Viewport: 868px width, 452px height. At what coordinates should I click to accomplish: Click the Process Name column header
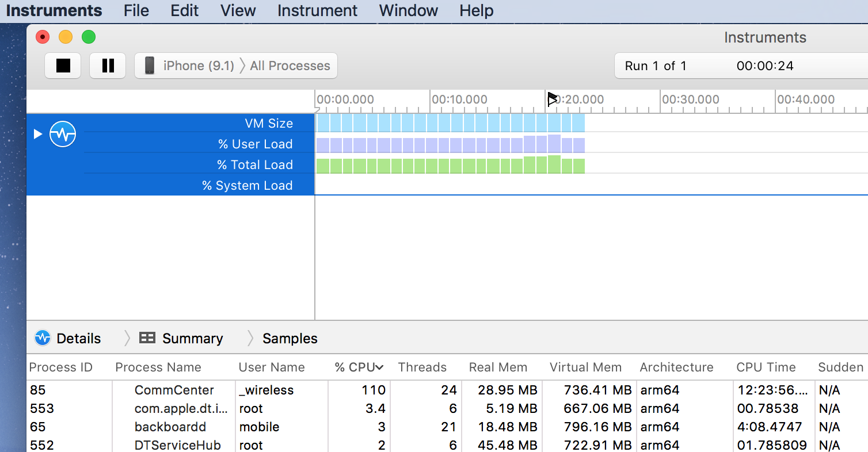[x=158, y=367]
